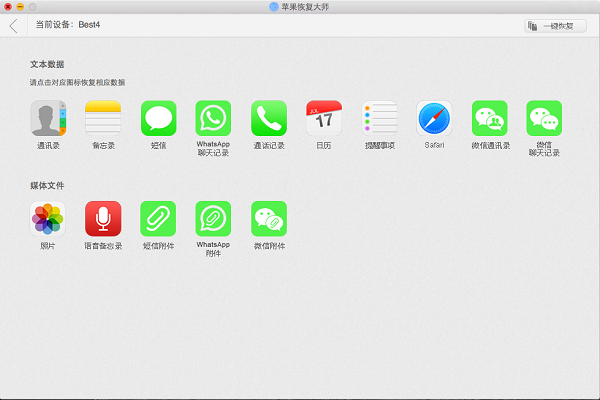This screenshot has width=600, height=400.
Task: Minimize window with the yellow button
Action: point(20,7)
